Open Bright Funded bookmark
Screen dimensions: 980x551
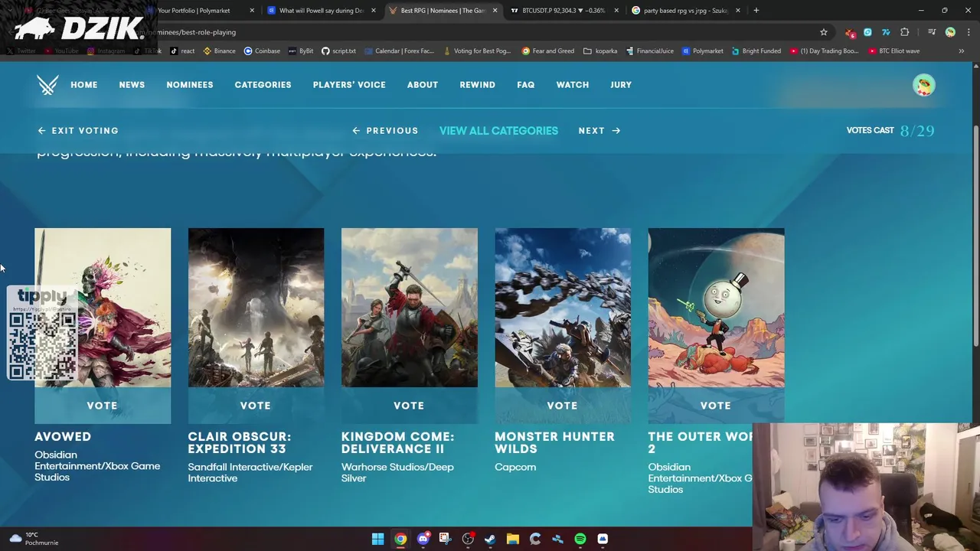point(756,51)
